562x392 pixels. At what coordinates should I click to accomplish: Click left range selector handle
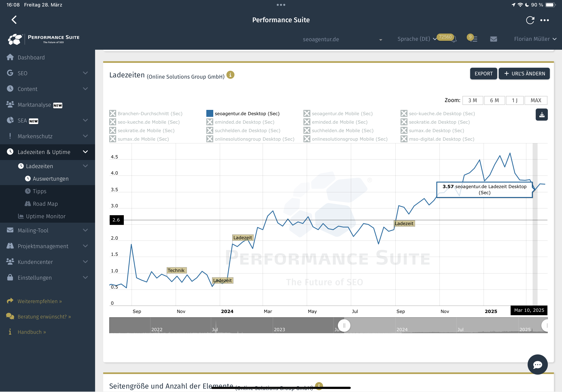(x=344, y=326)
